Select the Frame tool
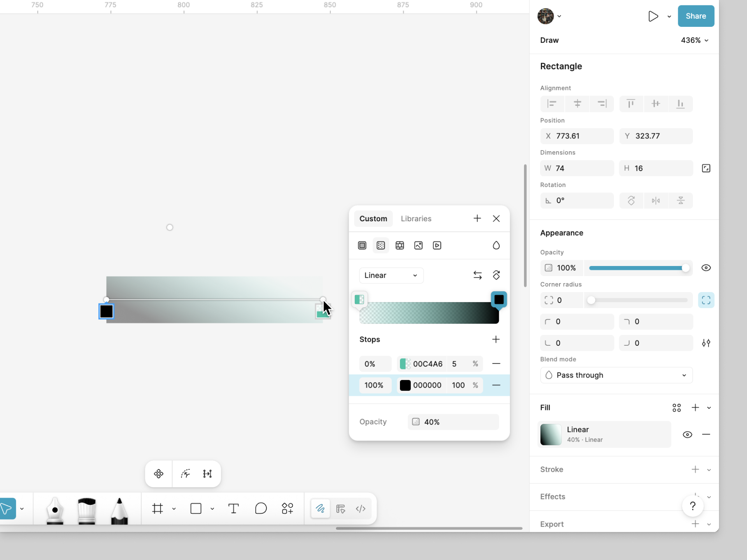 point(158,509)
